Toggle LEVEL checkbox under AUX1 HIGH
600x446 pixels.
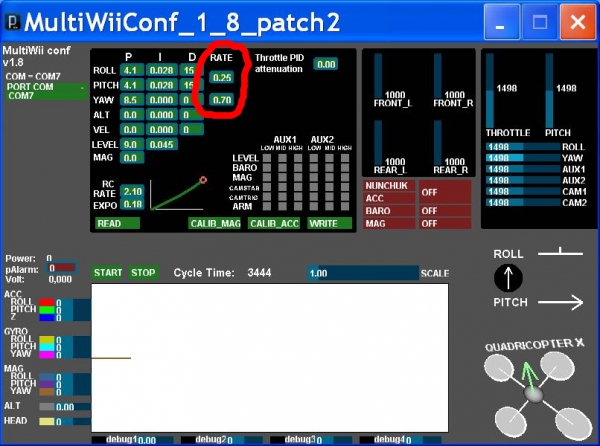(x=298, y=158)
